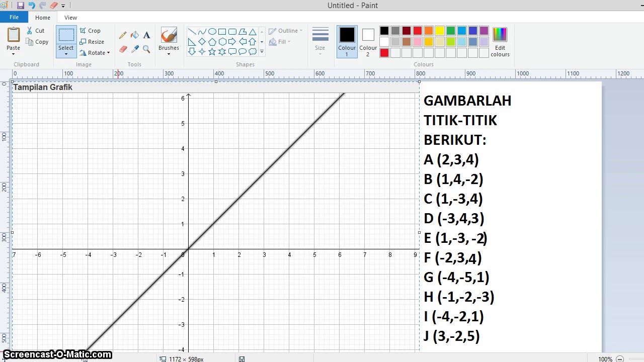Choose the Pentagon shape
Image resolution: width=644 pixels, height=362 pixels.
point(212,42)
